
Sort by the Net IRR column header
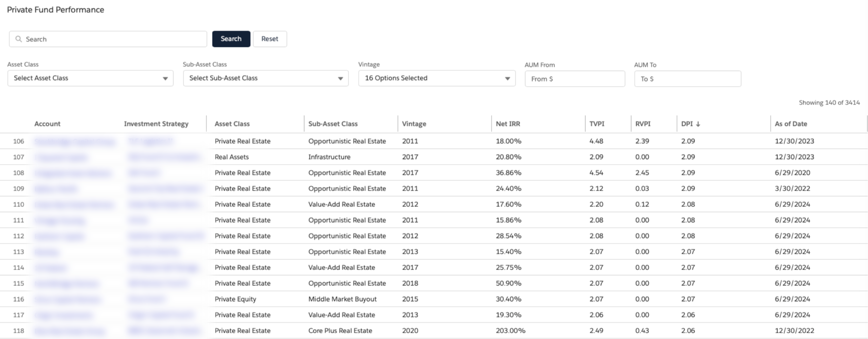point(508,124)
